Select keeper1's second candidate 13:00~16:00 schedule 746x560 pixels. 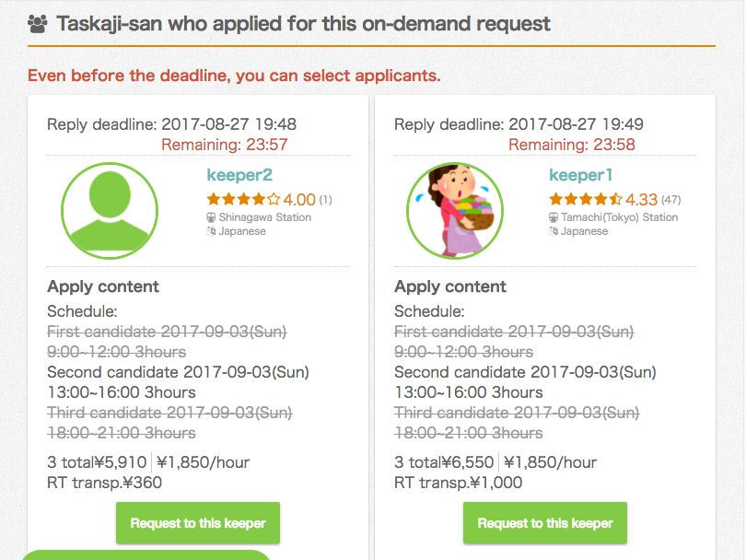point(525,382)
